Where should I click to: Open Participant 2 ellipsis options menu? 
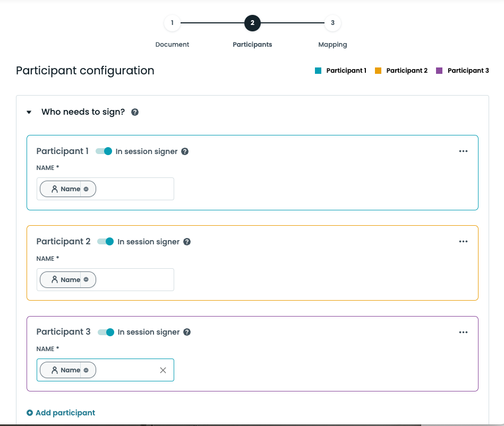coord(463,242)
